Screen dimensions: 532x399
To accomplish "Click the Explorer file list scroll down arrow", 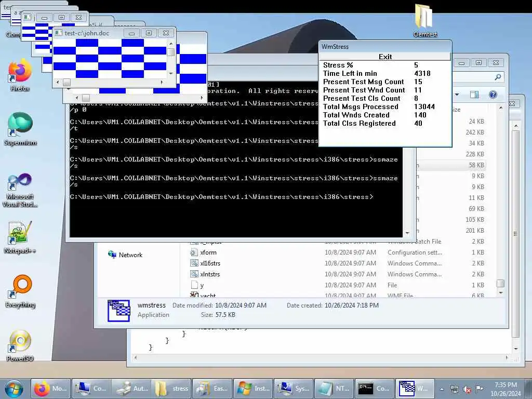I will pos(501,292).
